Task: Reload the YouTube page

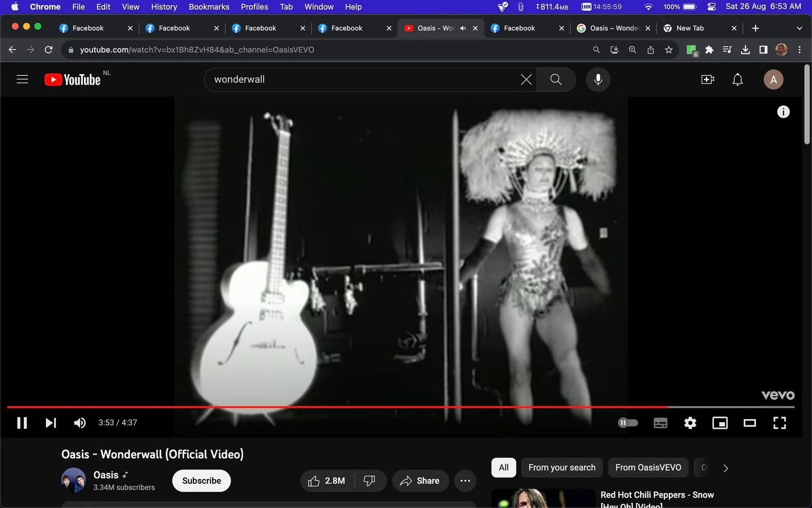Action: click(49, 50)
